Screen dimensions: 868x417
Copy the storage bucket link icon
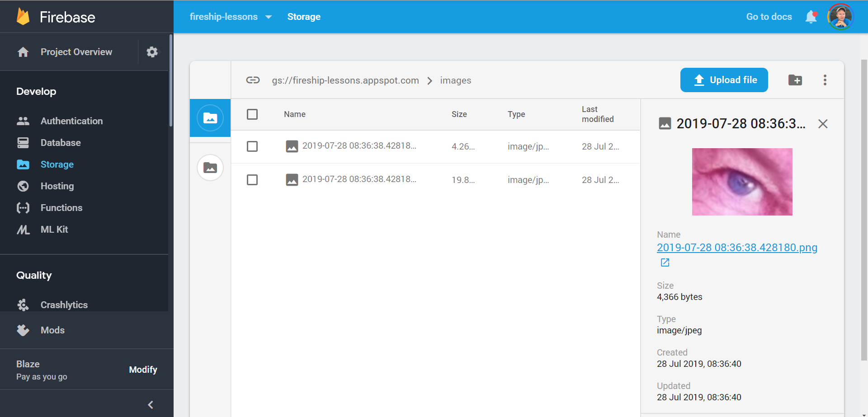[253, 80]
